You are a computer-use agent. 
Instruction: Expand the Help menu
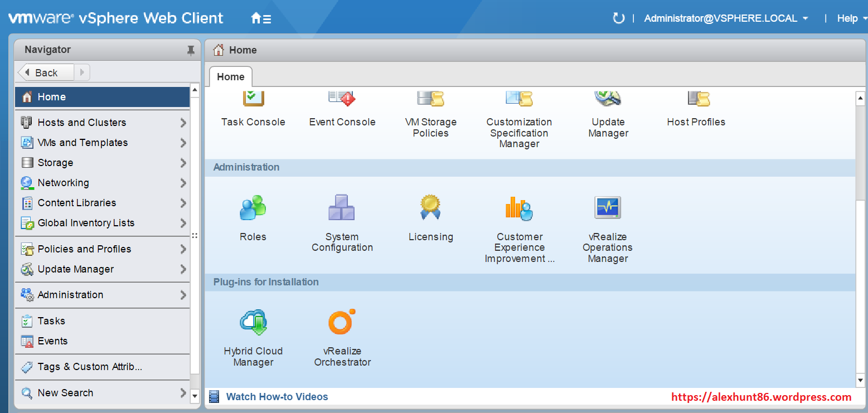coord(848,18)
